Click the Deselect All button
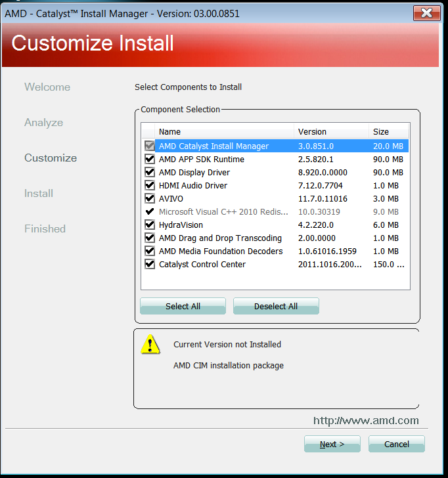448x478 pixels. pos(276,306)
